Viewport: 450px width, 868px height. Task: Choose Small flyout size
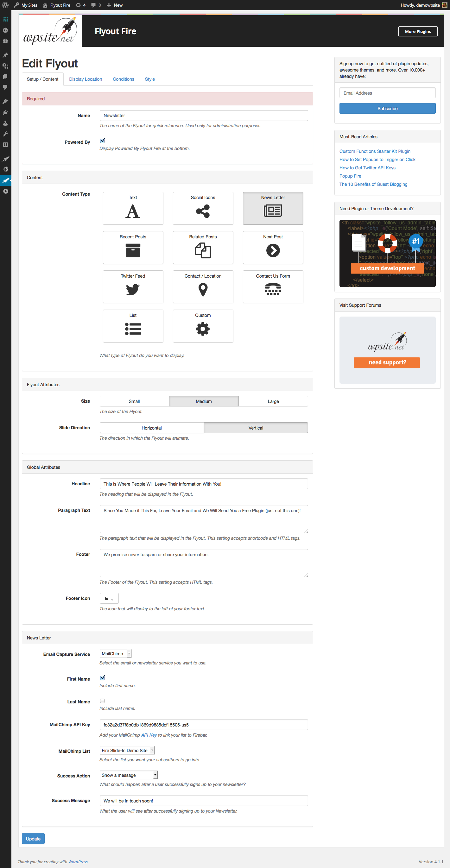(x=134, y=401)
